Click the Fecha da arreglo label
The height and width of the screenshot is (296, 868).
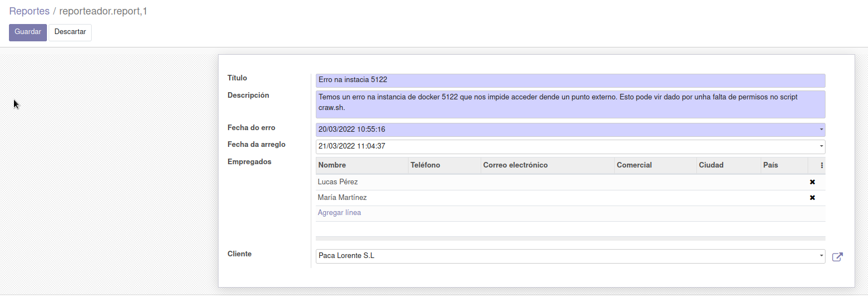tap(257, 145)
